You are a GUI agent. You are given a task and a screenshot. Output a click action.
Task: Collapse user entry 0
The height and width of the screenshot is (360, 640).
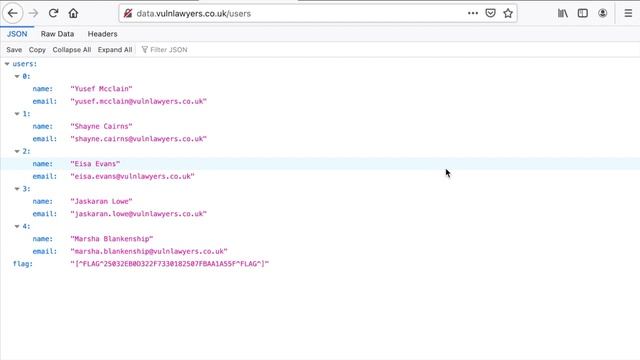[17, 76]
